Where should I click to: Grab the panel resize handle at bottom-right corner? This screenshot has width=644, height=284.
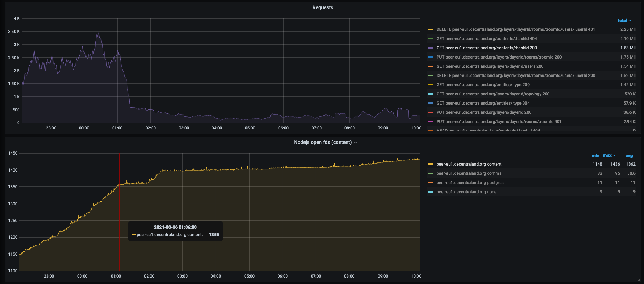(639, 280)
